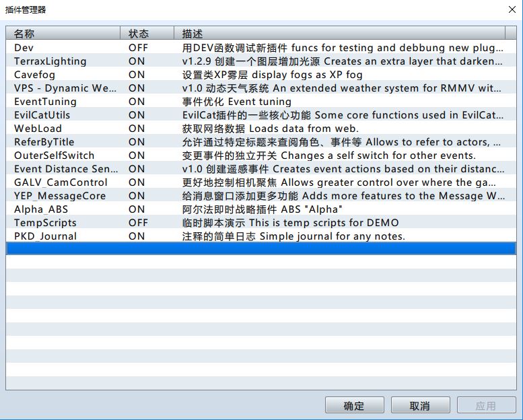Click ON status of EventTuning
The image size is (523, 420).
137,102
